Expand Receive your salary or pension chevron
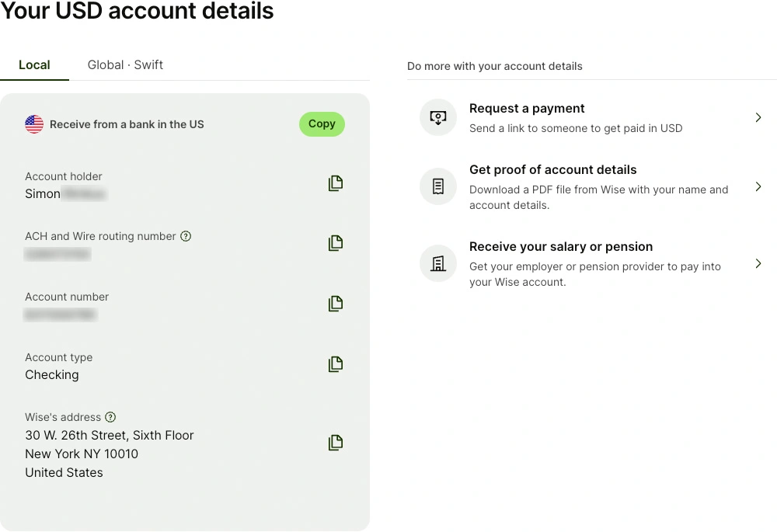This screenshot has height=532, width=777. click(758, 264)
